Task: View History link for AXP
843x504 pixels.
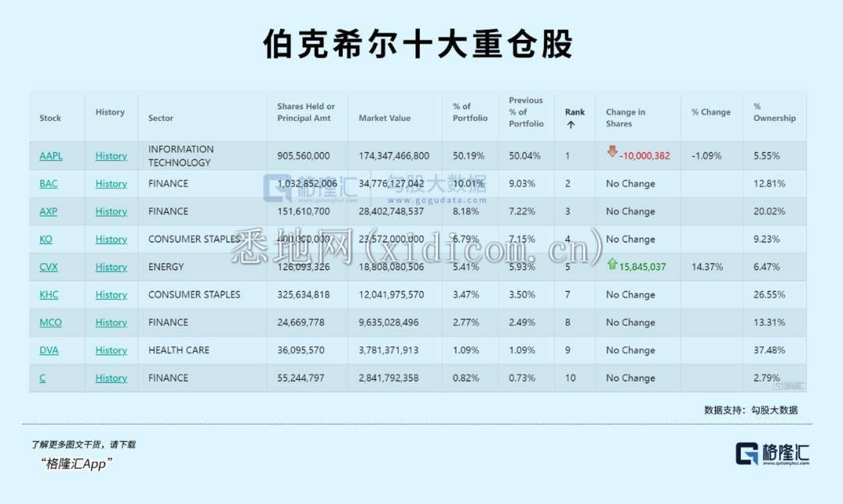Action: [x=112, y=211]
